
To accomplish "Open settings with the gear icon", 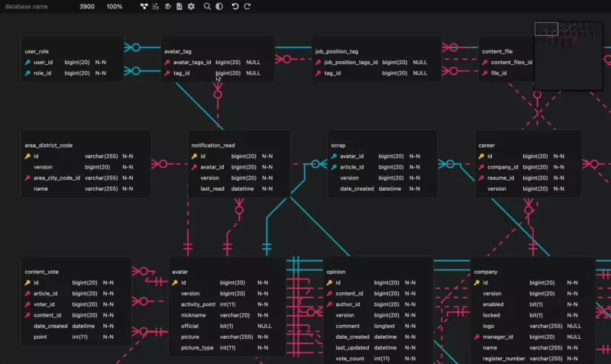I will [191, 6].
